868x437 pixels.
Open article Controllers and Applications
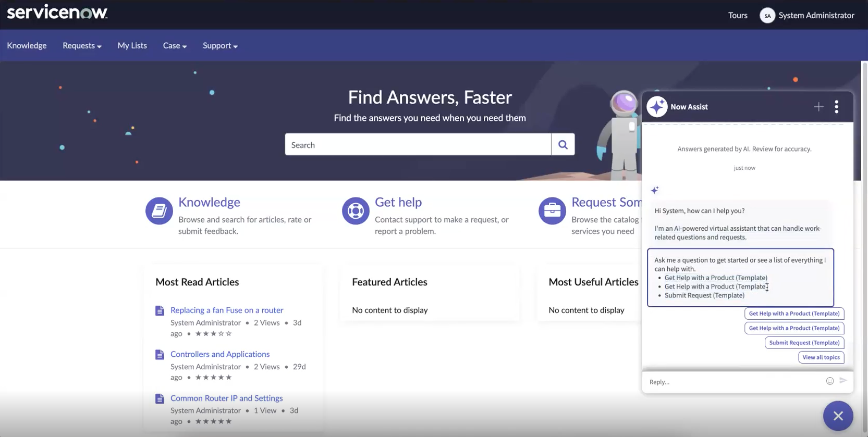(220, 354)
